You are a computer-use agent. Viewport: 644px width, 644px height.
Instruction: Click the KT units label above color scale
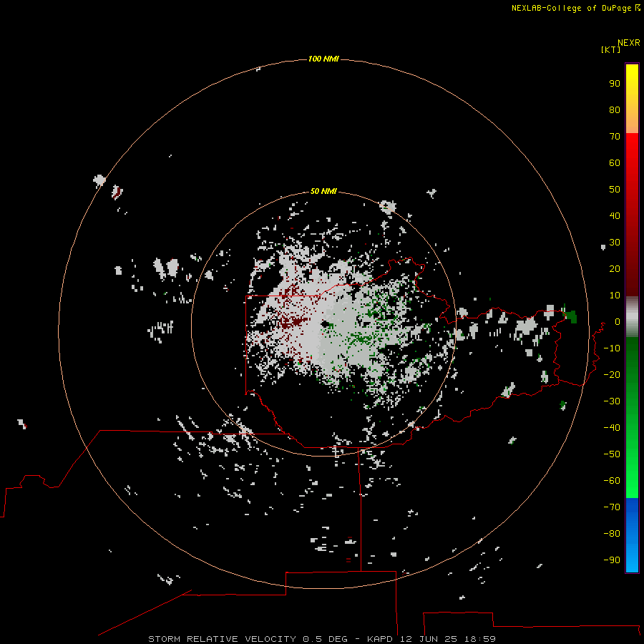tap(610, 50)
